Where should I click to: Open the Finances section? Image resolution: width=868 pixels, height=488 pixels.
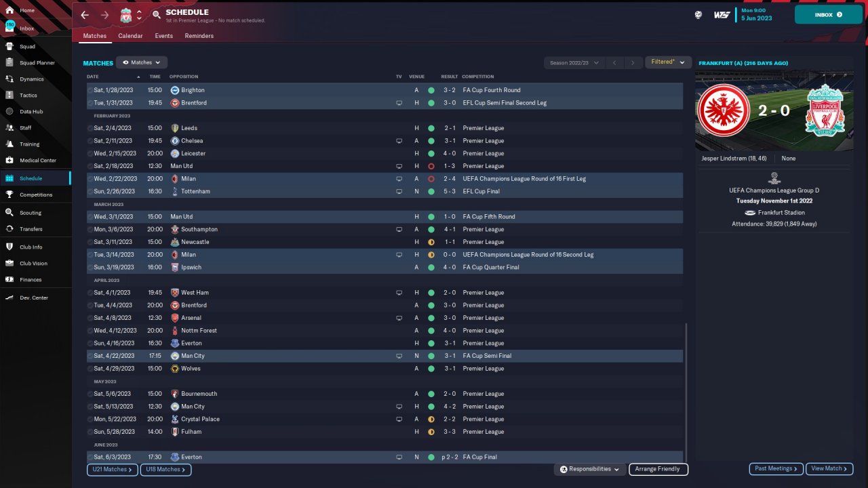[36, 280]
